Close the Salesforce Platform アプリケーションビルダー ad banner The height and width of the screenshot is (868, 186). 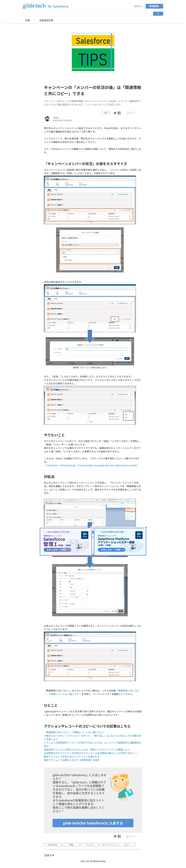point(146,528)
